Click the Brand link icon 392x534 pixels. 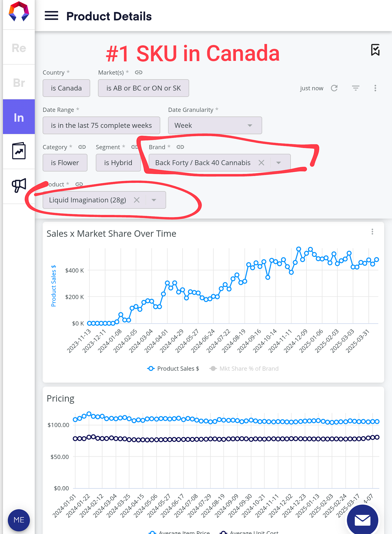pos(180,147)
